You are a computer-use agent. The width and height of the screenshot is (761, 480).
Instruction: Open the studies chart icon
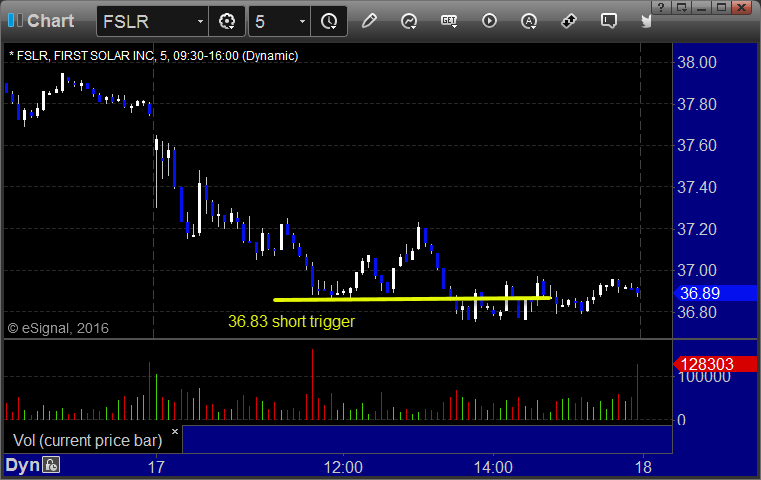[x=409, y=21]
